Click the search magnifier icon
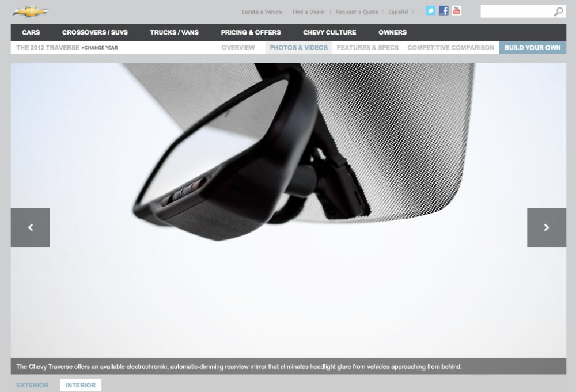Image resolution: width=576 pixels, height=392 pixels. click(558, 12)
